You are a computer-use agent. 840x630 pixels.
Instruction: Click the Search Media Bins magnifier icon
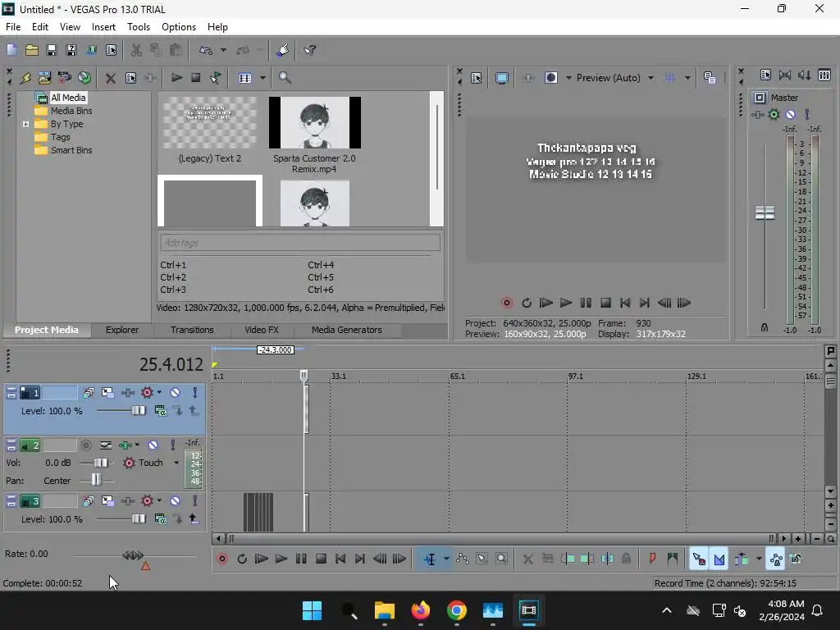(285, 78)
